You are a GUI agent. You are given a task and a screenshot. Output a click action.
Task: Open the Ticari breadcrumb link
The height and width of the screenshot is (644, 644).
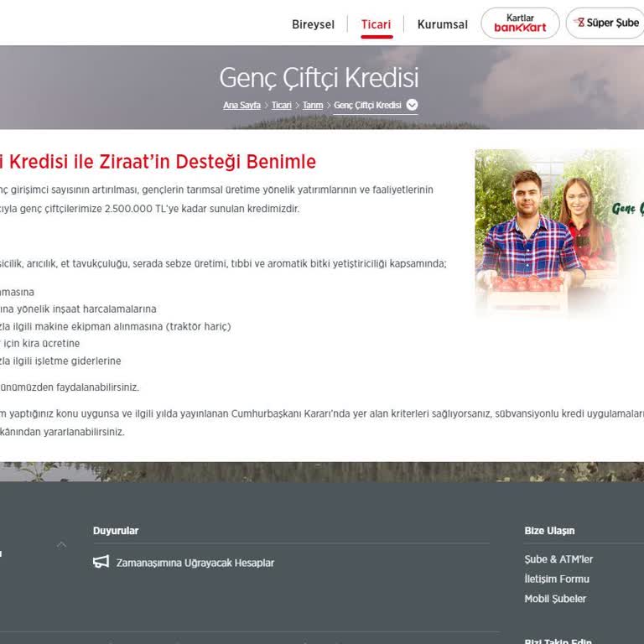(282, 105)
